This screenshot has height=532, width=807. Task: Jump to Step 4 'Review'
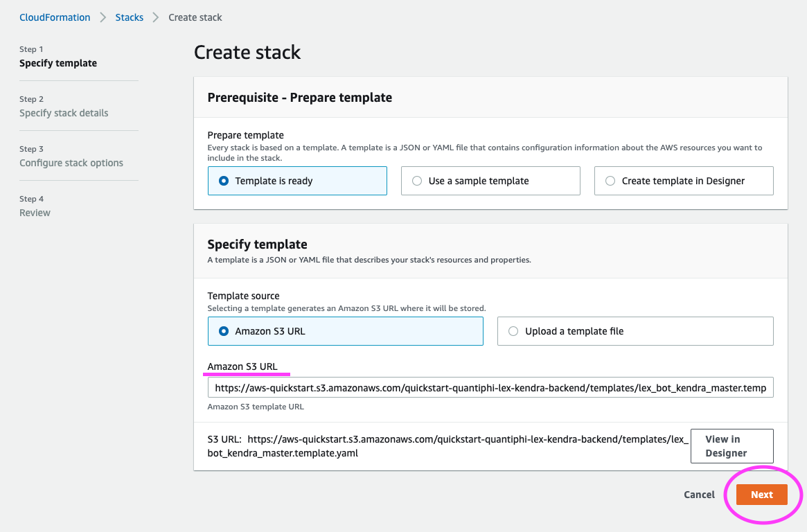pos(35,213)
